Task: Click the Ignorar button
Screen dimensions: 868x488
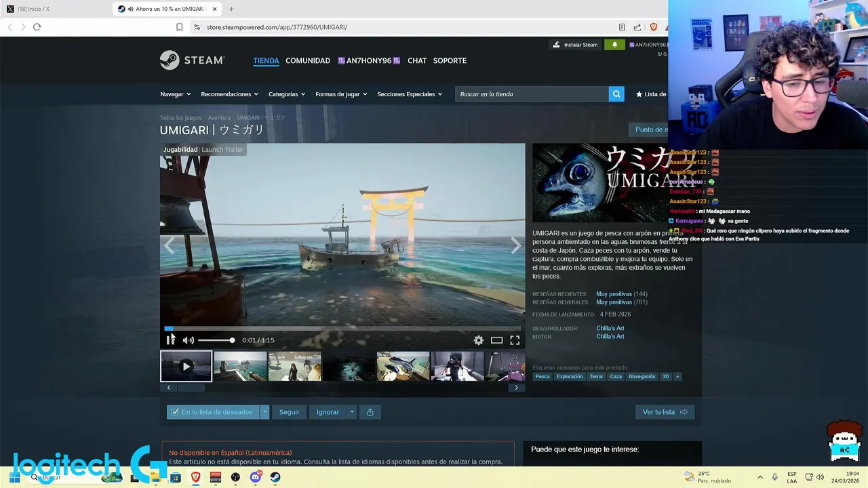Action: tap(328, 412)
